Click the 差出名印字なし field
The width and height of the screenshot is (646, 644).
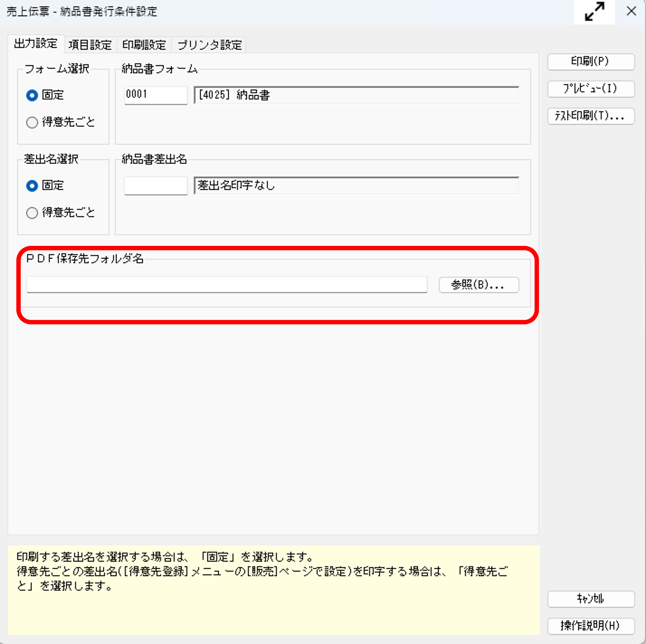(x=357, y=186)
